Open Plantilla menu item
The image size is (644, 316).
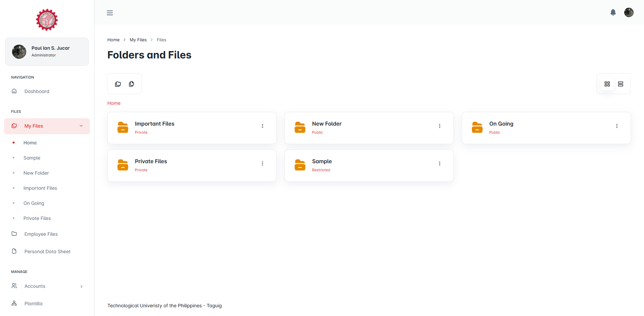click(47, 304)
